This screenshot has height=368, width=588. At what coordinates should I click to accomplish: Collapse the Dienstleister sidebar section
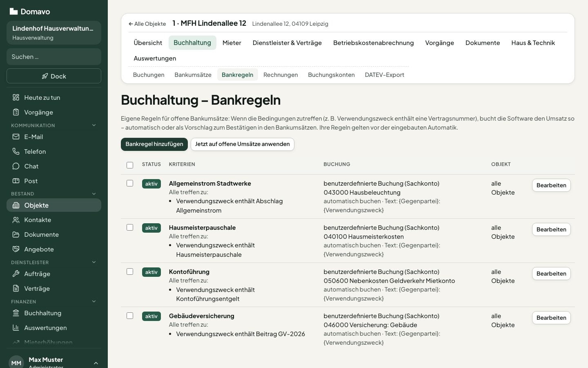tap(94, 262)
